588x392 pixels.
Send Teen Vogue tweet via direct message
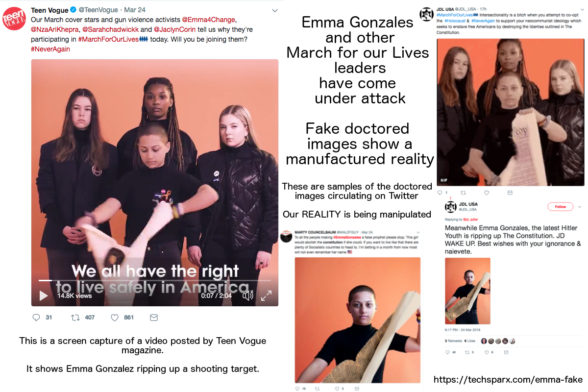click(153, 318)
